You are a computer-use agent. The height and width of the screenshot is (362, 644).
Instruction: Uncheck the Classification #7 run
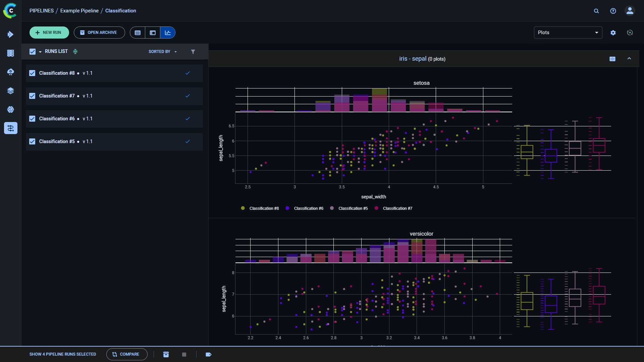tap(32, 96)
